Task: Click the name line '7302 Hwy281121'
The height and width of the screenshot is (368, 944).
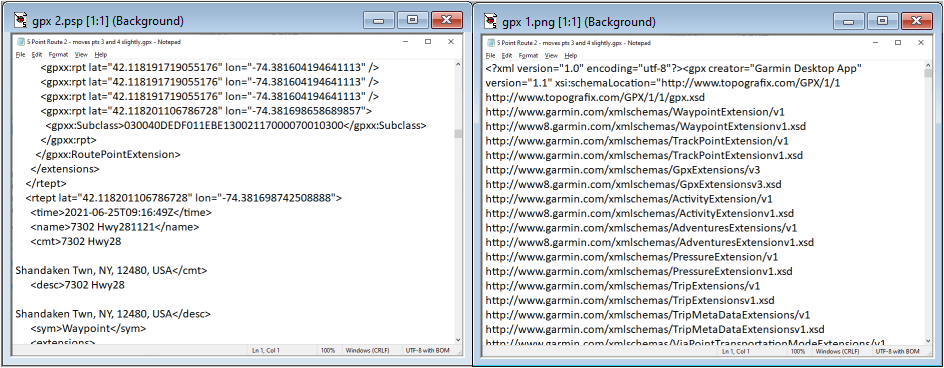Action: [x=114, y=227]
